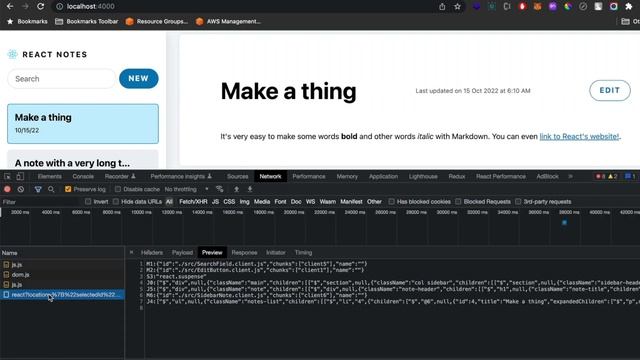
Task: Filter requests by Fetch/XHR
Action: 193,202
